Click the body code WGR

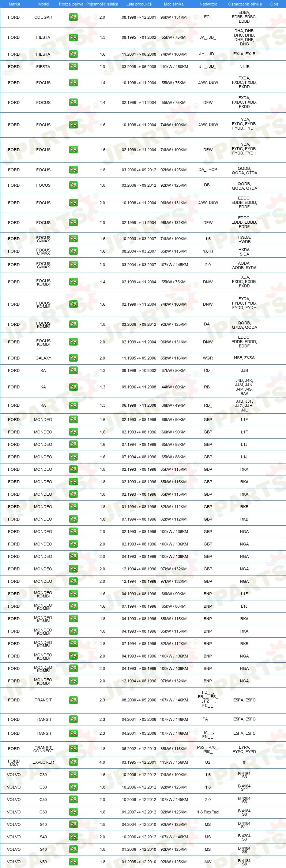(208, 358)
